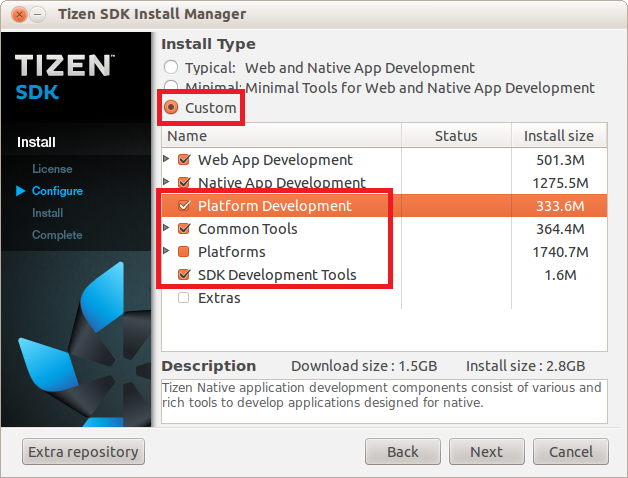This screenshot has height=478, width=628.
Task: Click the Status column header
Action: point(456,136)
